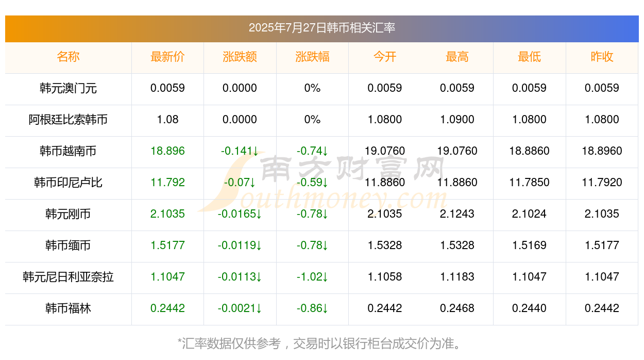This screenshot has width=644, height=360.
Task: Select high value 0.2468
Action: [457, 308]
